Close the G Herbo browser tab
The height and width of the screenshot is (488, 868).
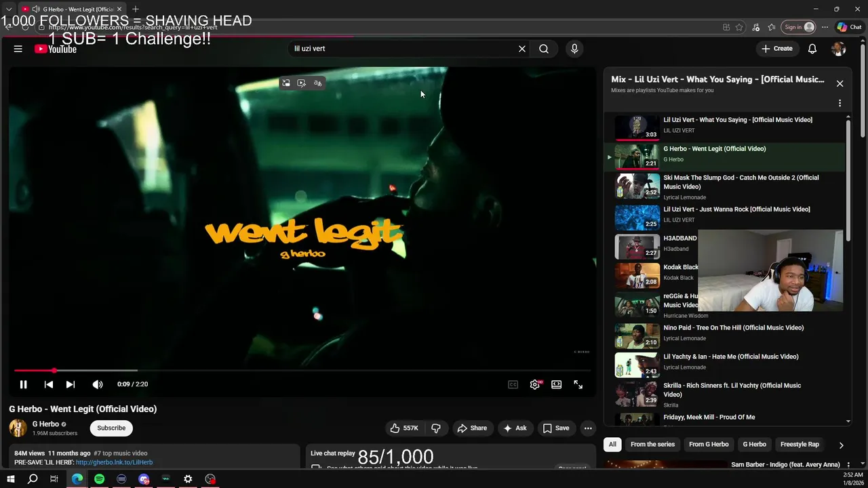pyautogui.click(x=119, y=9)
